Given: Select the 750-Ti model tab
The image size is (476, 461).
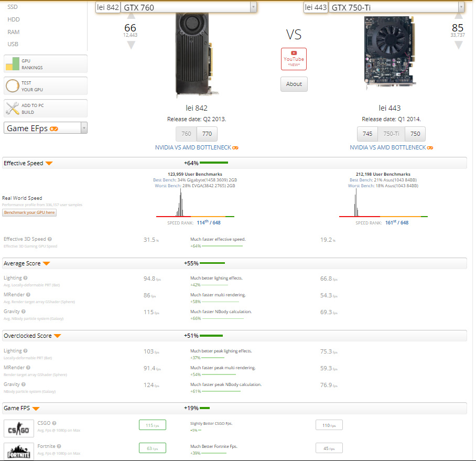Looking at the screenshot, I should [x=391, y=134].
